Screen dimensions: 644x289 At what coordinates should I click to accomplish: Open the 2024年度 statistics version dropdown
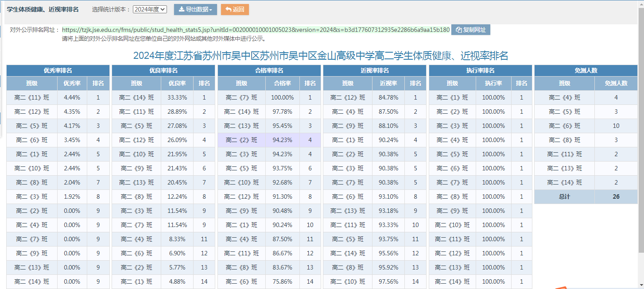[x=150, y=9]
